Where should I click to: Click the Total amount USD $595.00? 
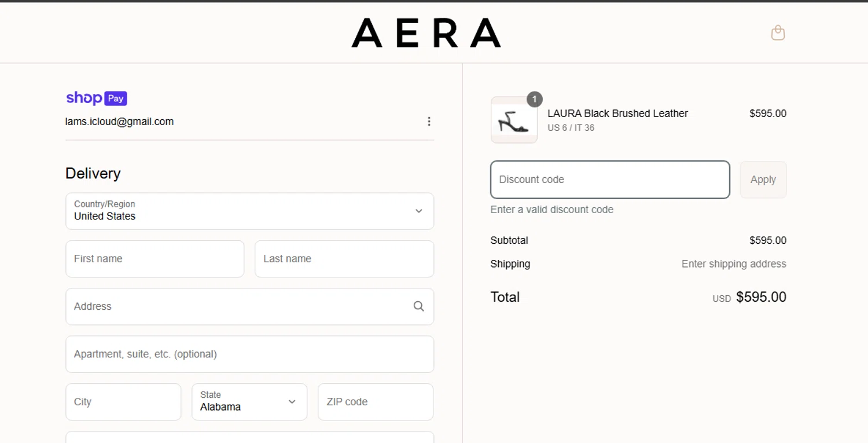[749, 297]
